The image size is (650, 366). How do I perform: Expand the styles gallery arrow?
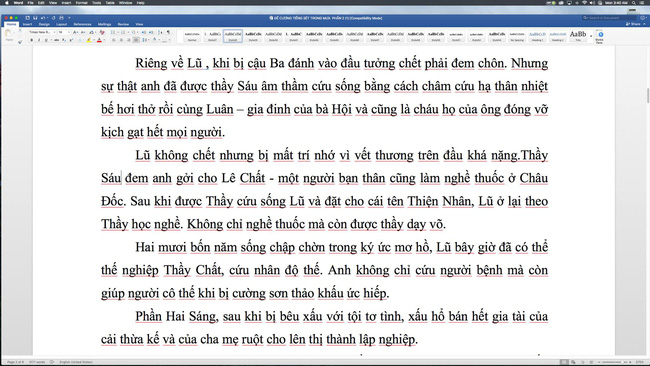pyautogui.click(x=591, y=36)
